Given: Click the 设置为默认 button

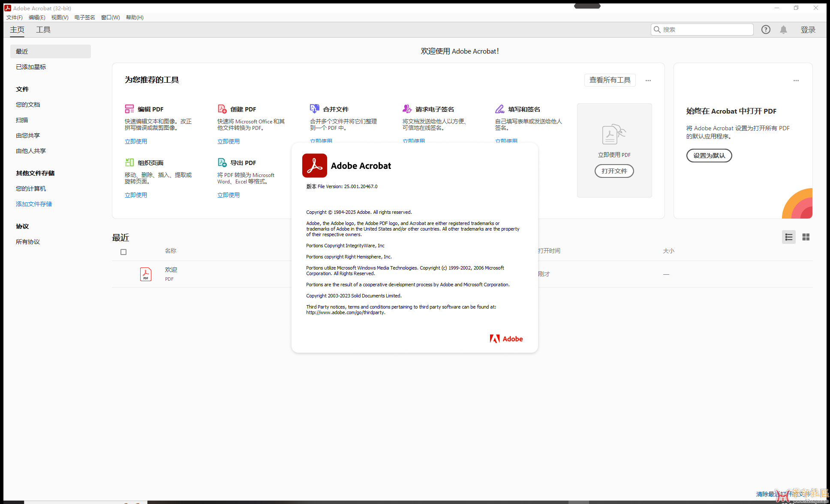Looking at the screenshot, I should 709,156.
